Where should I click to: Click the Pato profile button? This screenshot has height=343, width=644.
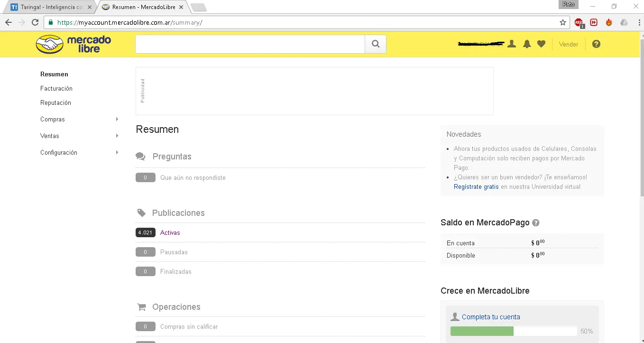tap(569, 4)
